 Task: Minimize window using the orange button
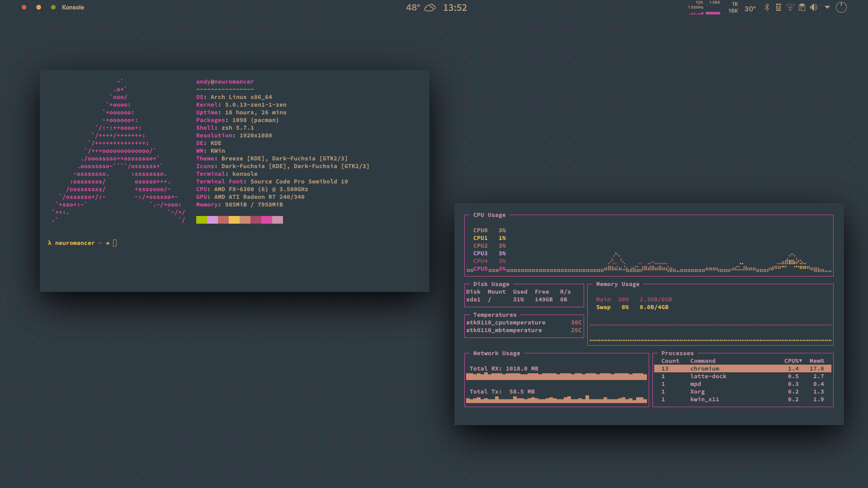pos(39,7)
